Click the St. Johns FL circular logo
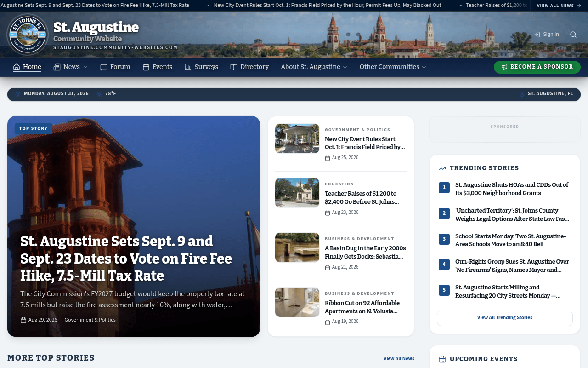 pyautogui.click(x=28, y=34)
